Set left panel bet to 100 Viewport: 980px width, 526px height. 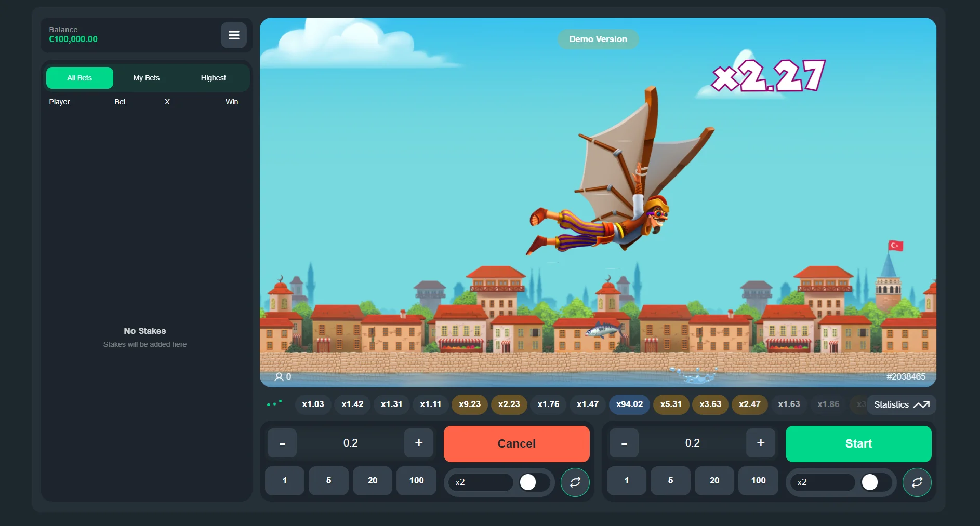pyautogui.click(x=416, y=480)
